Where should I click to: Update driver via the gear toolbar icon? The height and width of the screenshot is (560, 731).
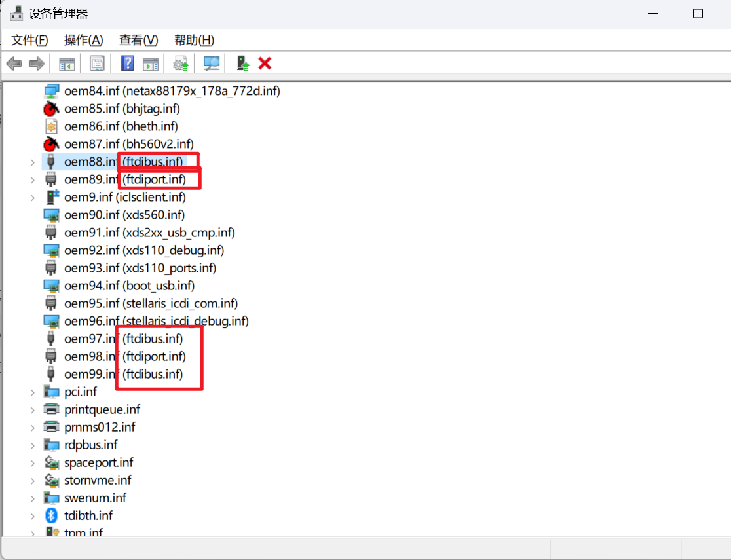click(181, 64)
